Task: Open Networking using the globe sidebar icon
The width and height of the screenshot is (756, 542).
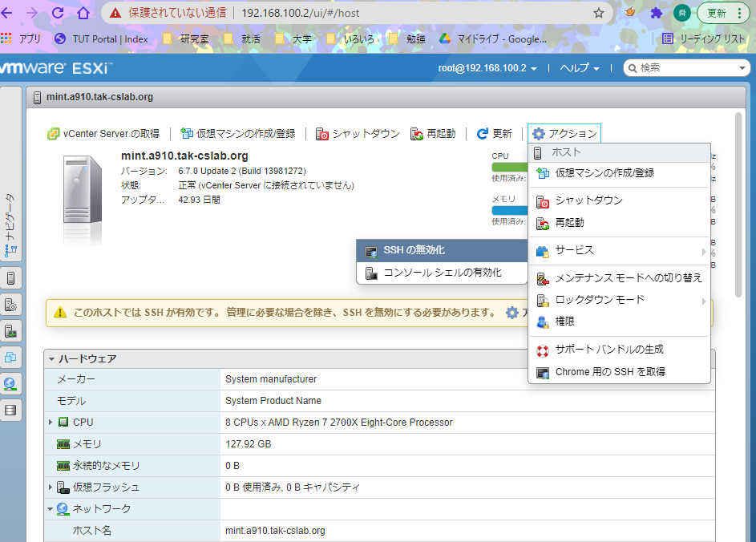Action: 10,384
